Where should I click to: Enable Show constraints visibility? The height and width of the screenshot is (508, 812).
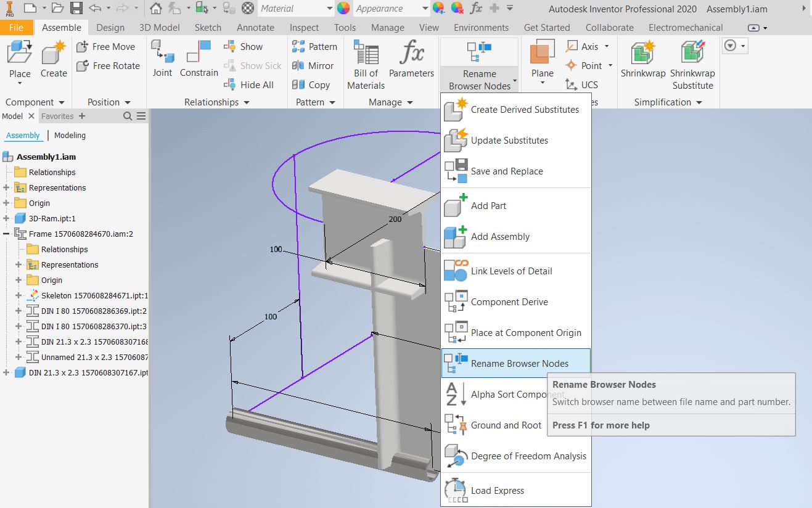click(x=244, y=46)
